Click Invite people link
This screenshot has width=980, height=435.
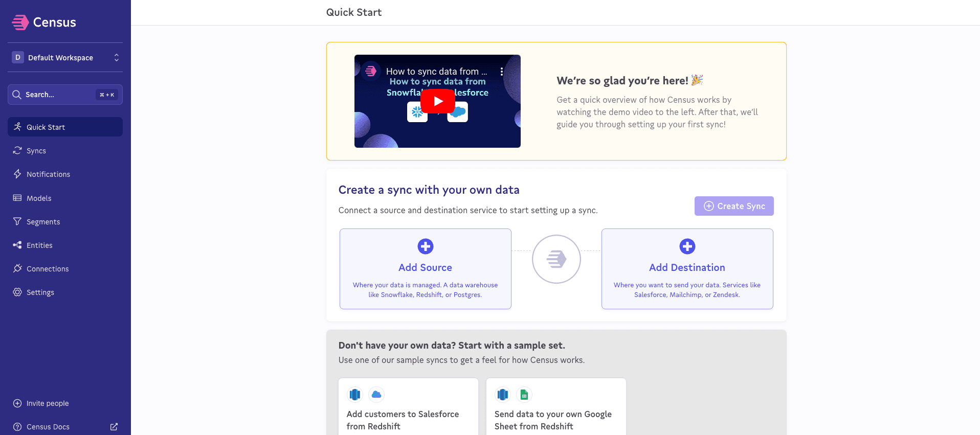coord(47,403)
